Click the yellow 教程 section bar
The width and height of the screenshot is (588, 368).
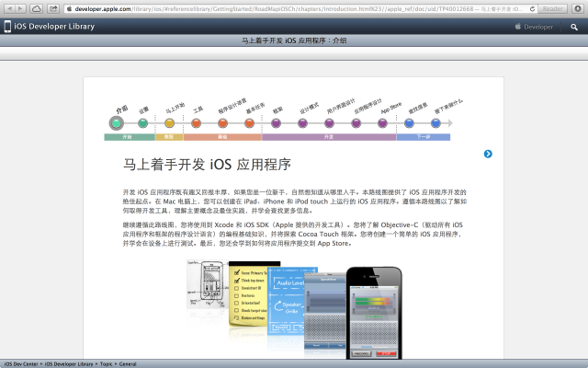[169, 137]
